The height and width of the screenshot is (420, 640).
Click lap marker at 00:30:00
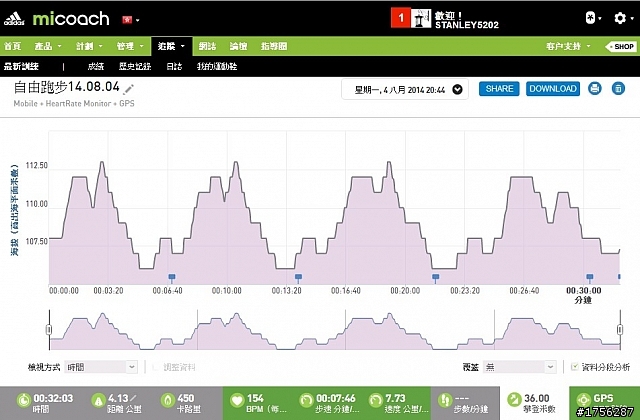[590, 278]
